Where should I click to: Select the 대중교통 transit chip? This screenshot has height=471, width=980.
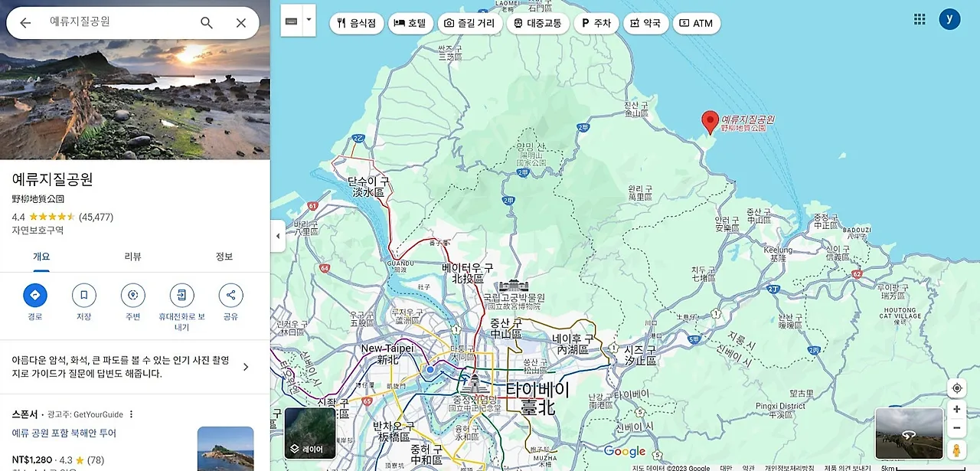[537, 23]
